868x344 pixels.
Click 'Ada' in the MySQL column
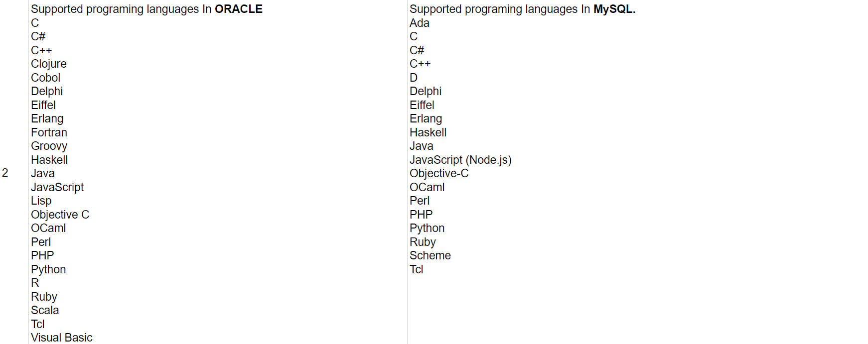[420, 23]
